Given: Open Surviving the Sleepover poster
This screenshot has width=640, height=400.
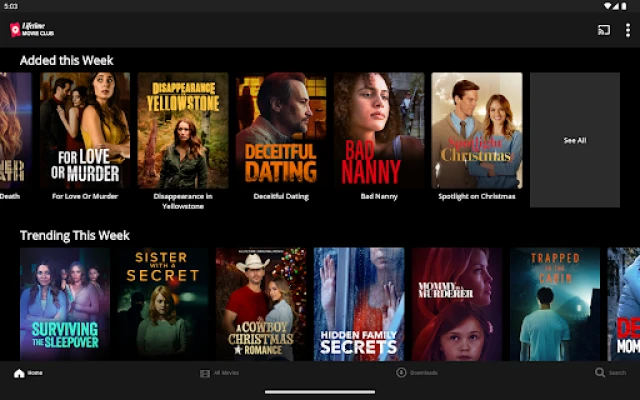Looking at the screenshot, I should pyautogui.click(x=65, y=304).
